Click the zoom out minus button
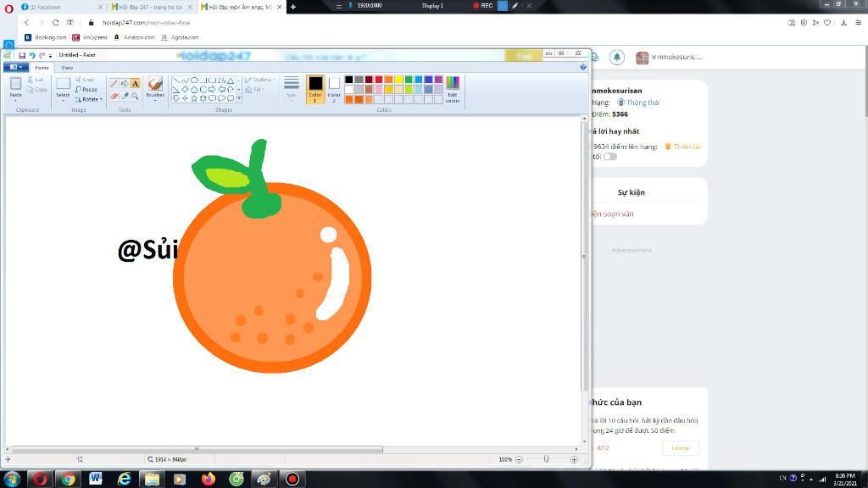868x488 pixels. (x=519, y=459)
